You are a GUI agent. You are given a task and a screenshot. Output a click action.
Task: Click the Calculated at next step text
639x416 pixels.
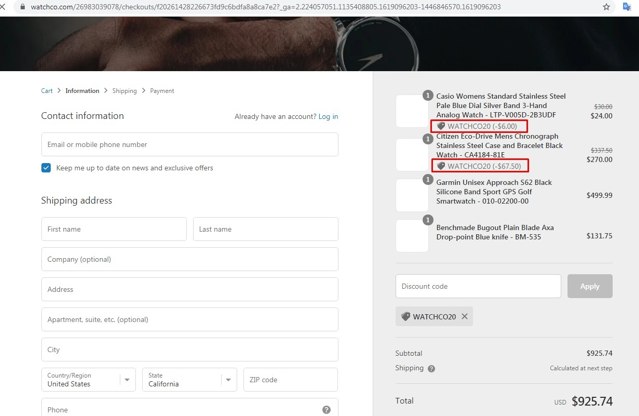click(581, 368)
